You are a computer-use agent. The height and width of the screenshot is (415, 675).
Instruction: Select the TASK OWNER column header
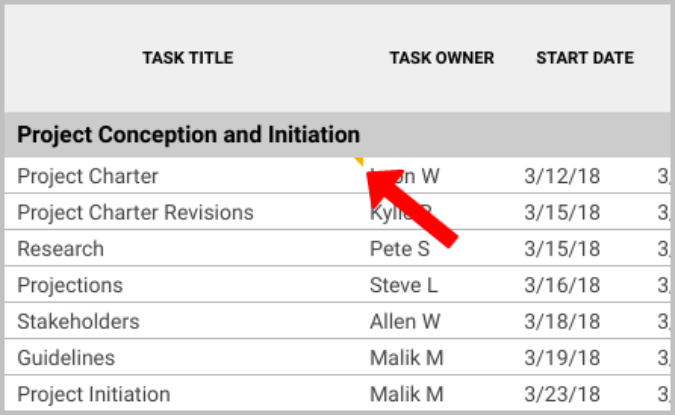point(441,58)
